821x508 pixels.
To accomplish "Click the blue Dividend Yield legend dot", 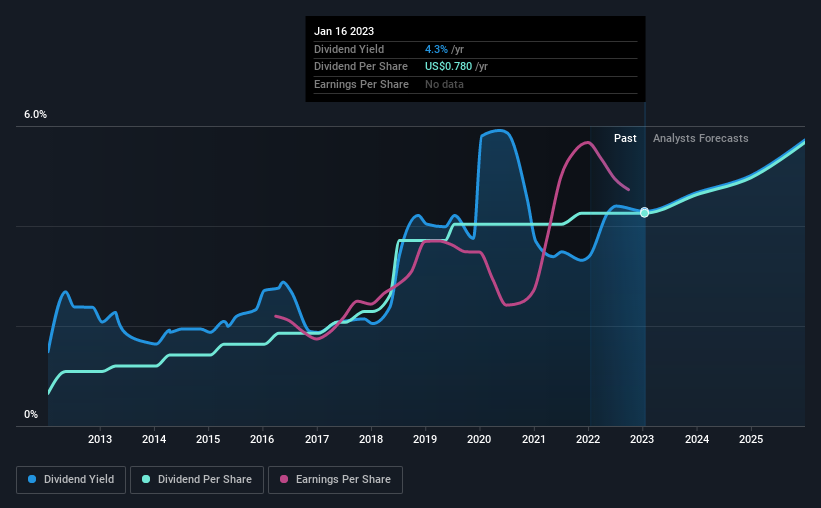I will tap(32, 479).
